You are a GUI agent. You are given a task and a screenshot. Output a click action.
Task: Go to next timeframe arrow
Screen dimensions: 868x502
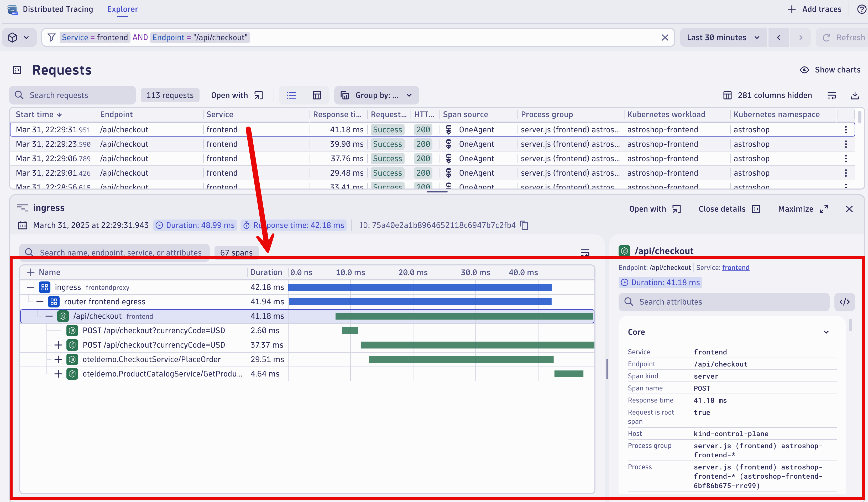(801, 37)
